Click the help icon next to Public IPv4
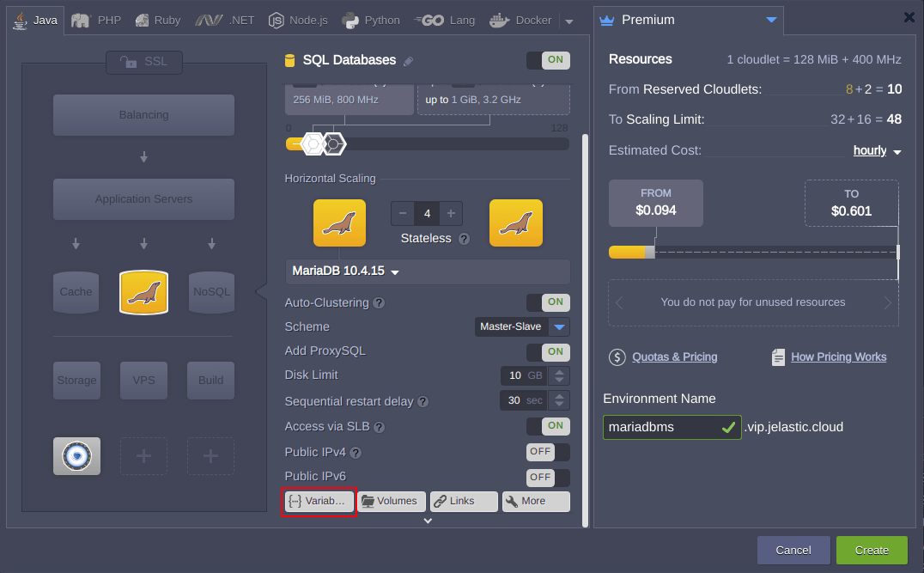924x573 pixels. pyautogui.click(x=356, y=453)
